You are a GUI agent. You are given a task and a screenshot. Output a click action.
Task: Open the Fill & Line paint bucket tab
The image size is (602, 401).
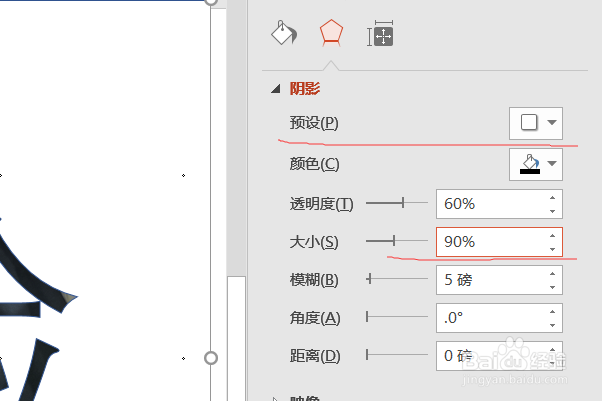click(x=285, y=33)
